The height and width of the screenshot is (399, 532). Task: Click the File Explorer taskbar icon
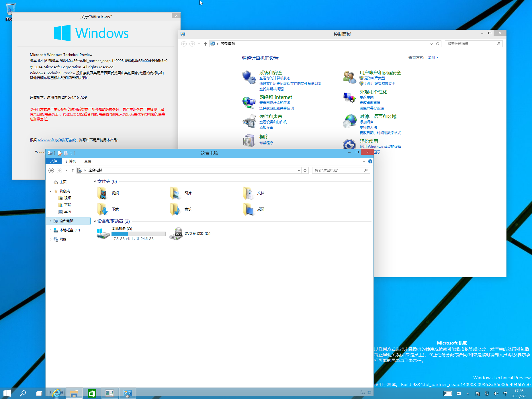point(74,393)
